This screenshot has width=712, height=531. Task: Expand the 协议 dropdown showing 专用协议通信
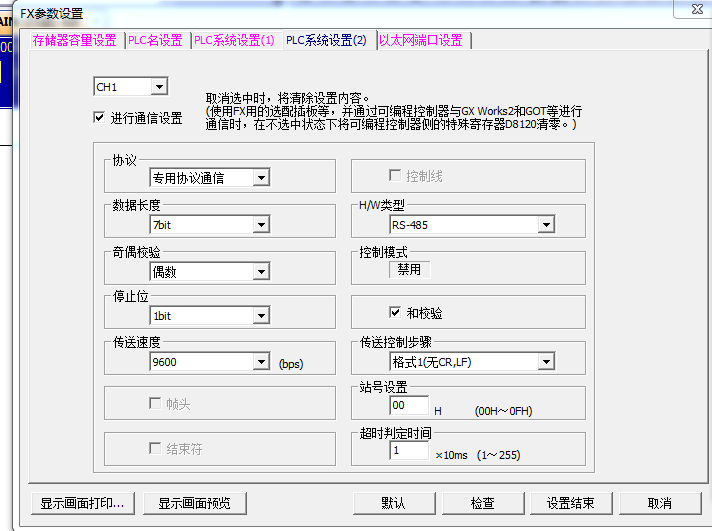[x=260, y=178]
